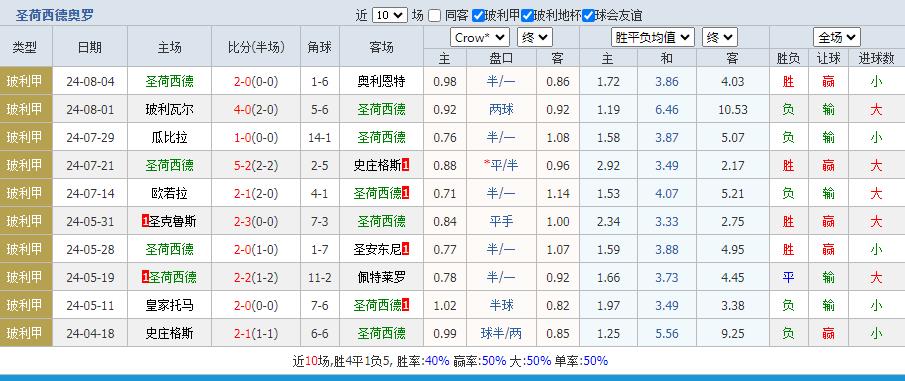The image size is (905, 381).
Task: Click the 角球 column header
Action: pyautogui.click(x=320, y=47)
